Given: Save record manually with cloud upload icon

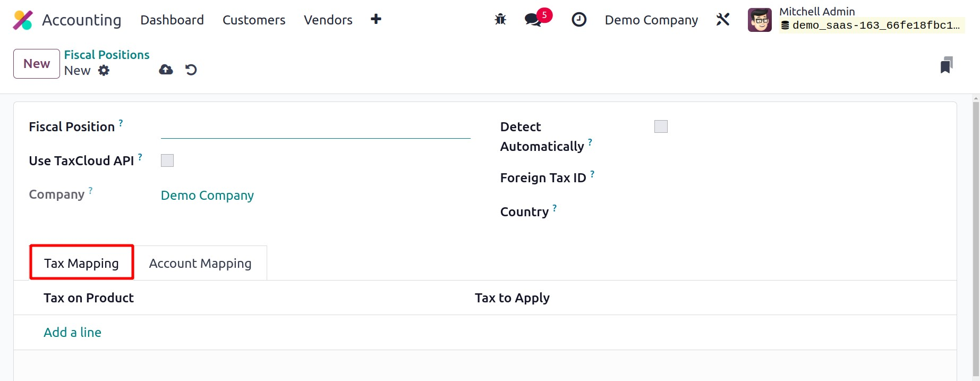Looking at the screenshot, I should tap(166, 70).
